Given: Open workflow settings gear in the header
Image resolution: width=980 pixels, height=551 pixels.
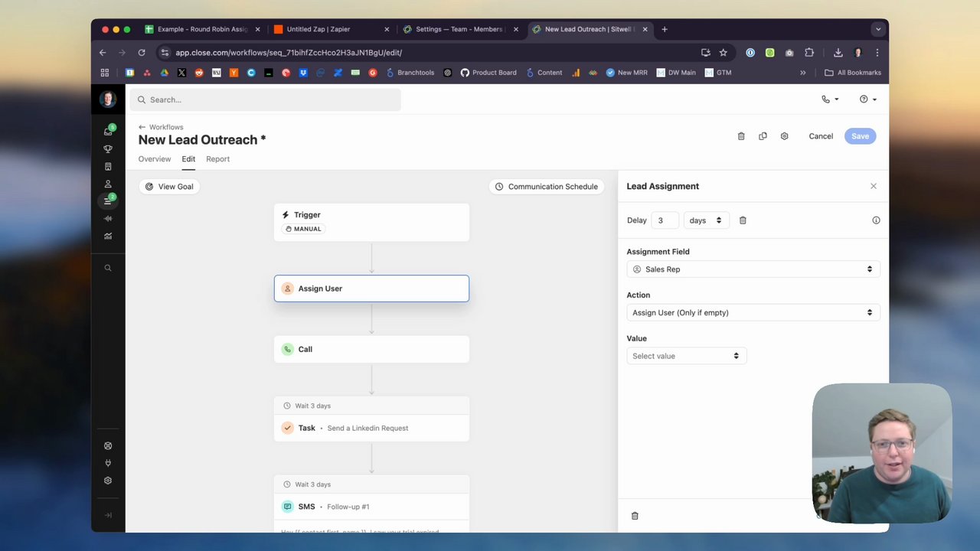Looking at the screenshot, I should click(x=784, y=136).
